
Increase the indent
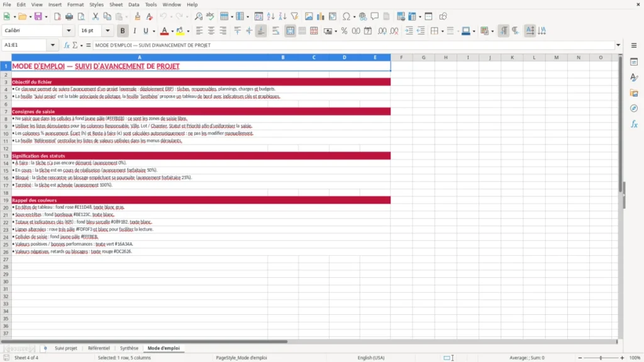coord(409,31)
